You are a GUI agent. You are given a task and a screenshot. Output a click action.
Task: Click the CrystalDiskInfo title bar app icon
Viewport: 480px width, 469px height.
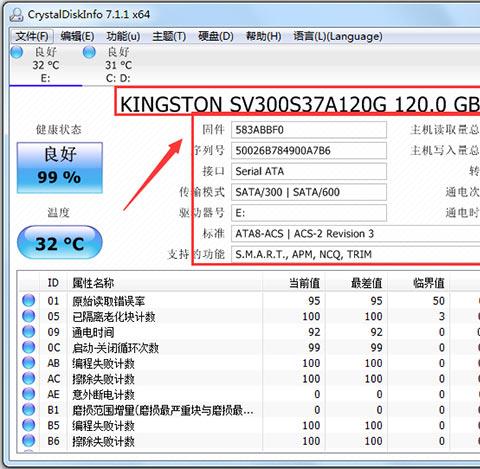coord(16,14)
